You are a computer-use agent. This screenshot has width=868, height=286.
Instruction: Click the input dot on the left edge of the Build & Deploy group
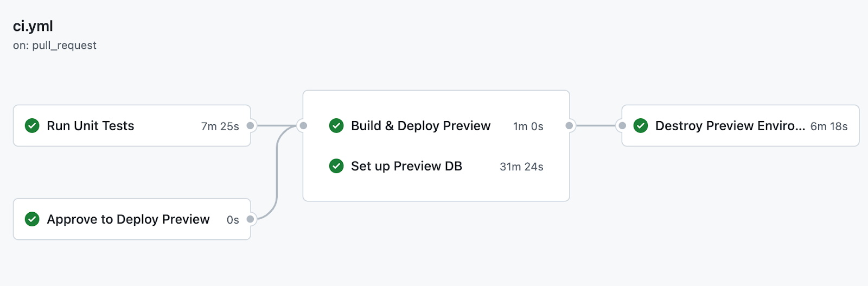[303, 126]
